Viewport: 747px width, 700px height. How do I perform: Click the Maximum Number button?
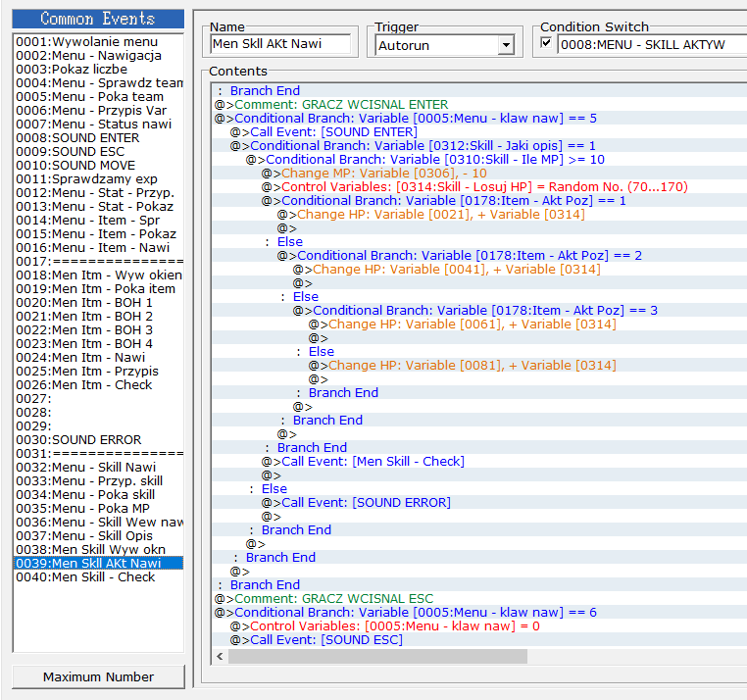tap(98, 676)
